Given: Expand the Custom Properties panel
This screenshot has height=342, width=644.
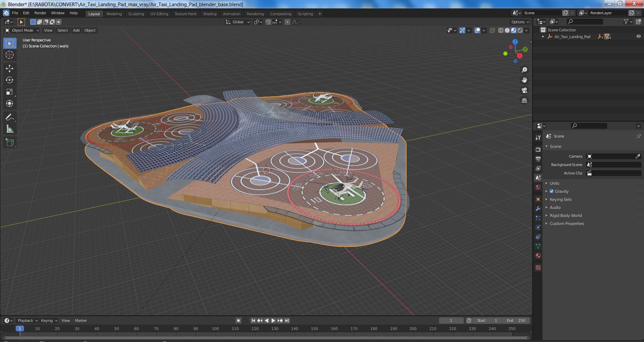Looking at the screenshot, I should pos(567,223).
